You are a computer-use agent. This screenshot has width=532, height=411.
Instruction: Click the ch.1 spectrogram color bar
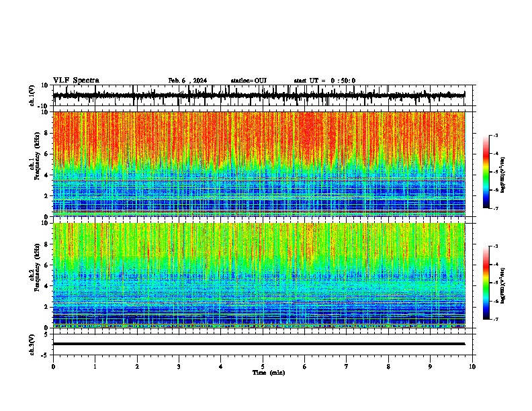(486, 172)
